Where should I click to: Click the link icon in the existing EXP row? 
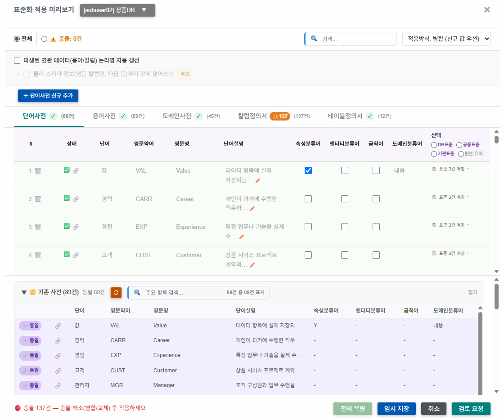pyautogui.click(x=58, y=356)
